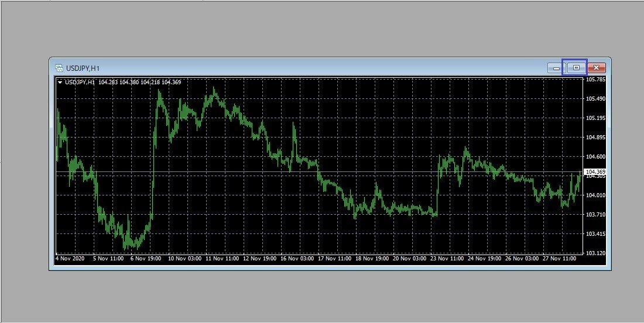Click the gray workspace area below the chart window
Image resolution: width=644 pixels, height=323 pixels.
click(322, 296)
